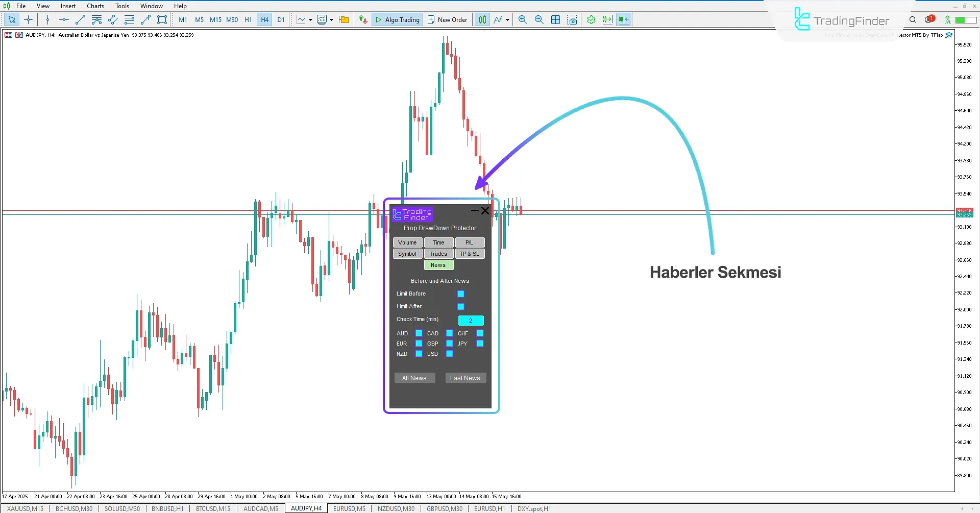This screenshot has width=980, height=513.
Task: Open the Charts menu
Action: point(95,6)
